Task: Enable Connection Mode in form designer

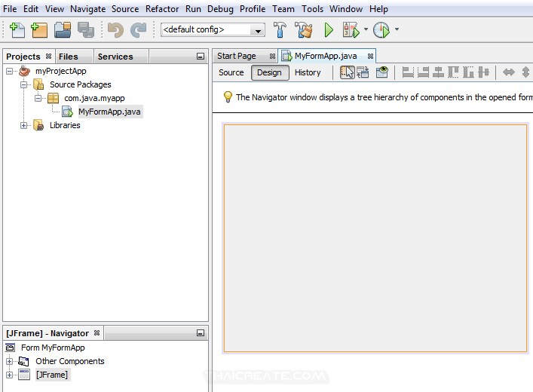Action: coord(363,72)
